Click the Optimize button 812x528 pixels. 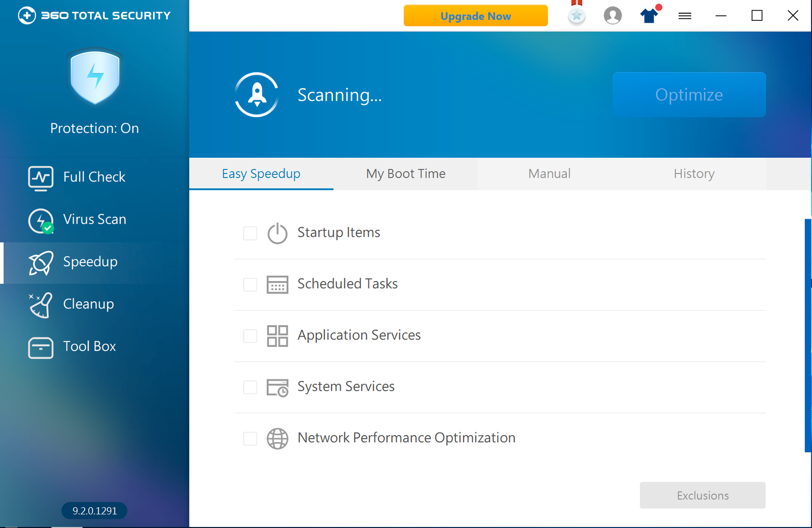689,94
